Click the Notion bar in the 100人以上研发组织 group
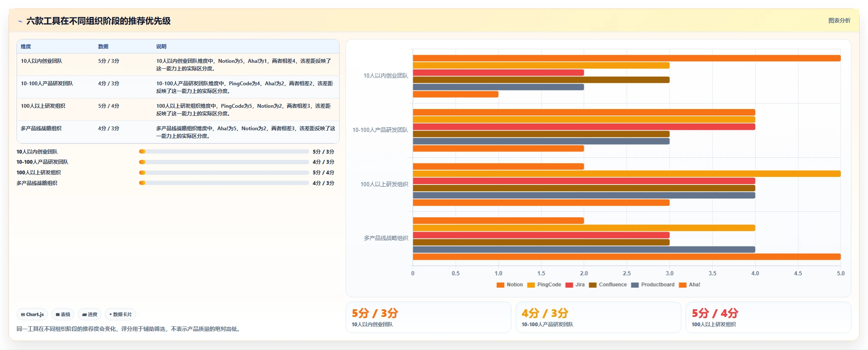The height and width of the screenshot is (350, 868). point(498,166)
